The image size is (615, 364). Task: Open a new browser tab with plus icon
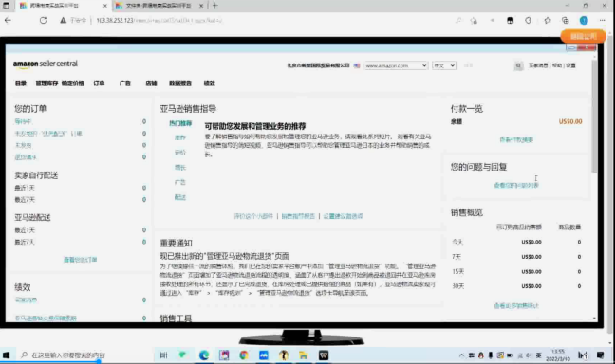coord(214,6)
